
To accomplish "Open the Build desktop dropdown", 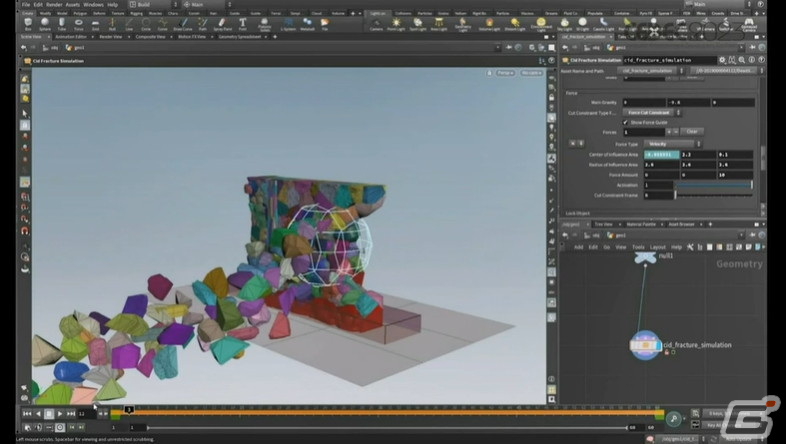I will [x=153, y=5].
